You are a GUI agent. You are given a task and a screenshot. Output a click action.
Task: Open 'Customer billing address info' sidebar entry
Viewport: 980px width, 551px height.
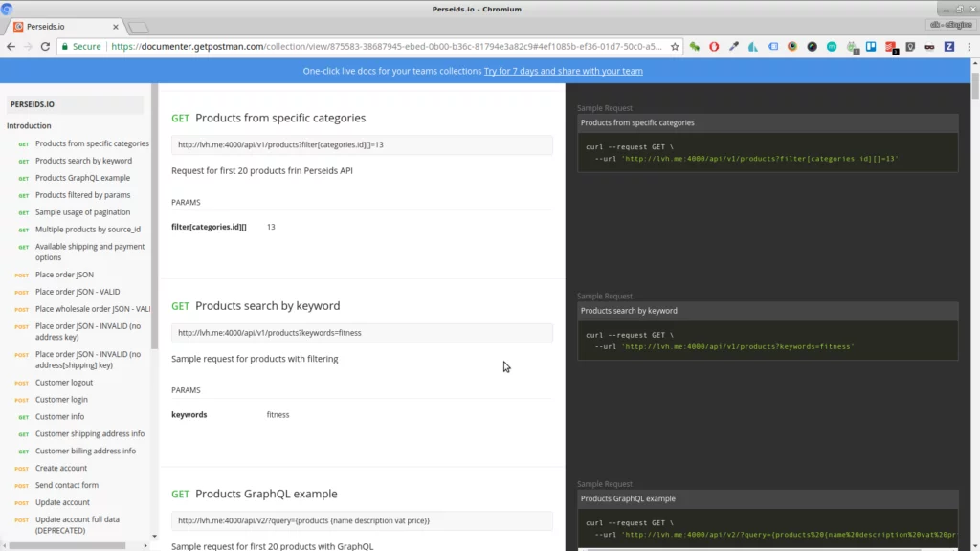coord(85,452)
